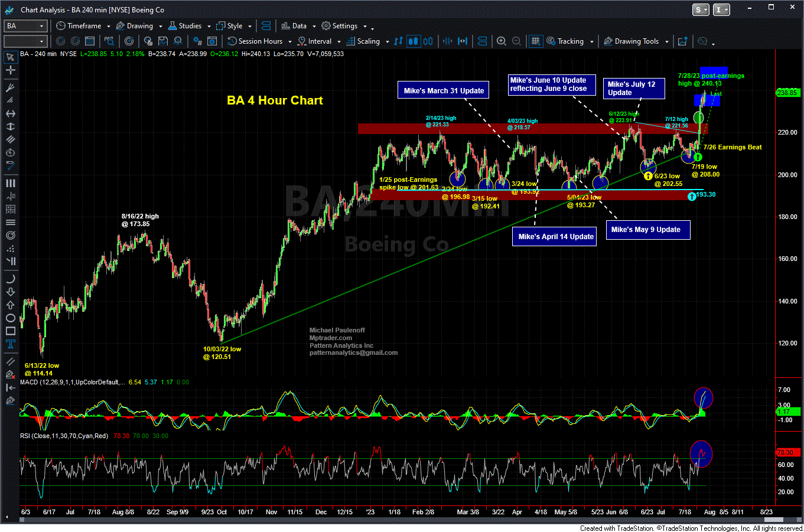Pick the vertical bars drawing tool
The height and width of the screenshot is (532, 804).
(x=10, y=183)
